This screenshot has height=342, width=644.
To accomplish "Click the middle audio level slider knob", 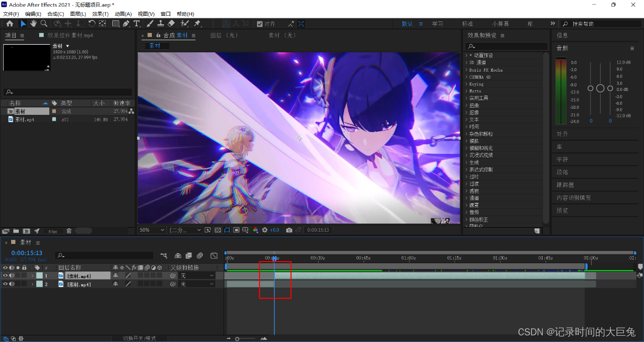I will click(x=600, y=88).
